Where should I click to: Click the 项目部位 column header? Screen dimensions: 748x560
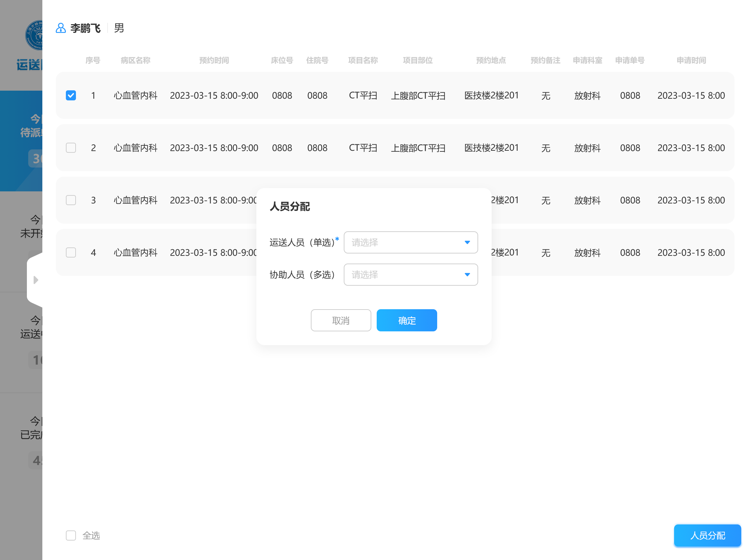418,60
